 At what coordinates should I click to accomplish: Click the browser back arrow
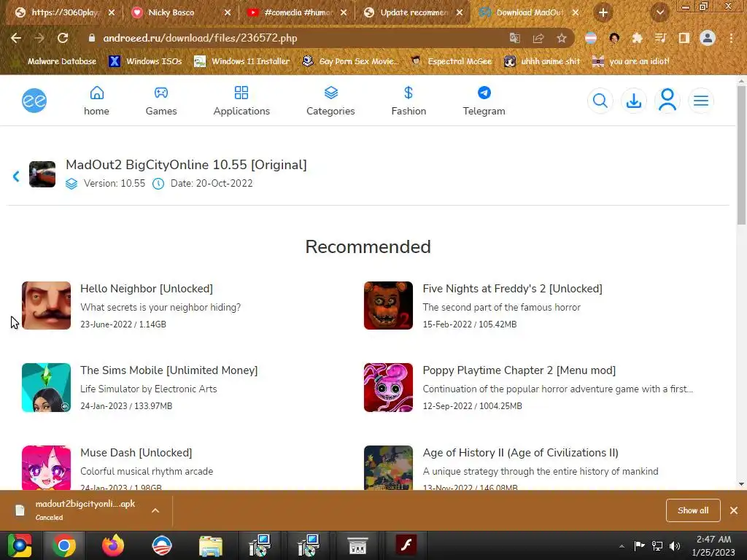(x=16, y=38)
